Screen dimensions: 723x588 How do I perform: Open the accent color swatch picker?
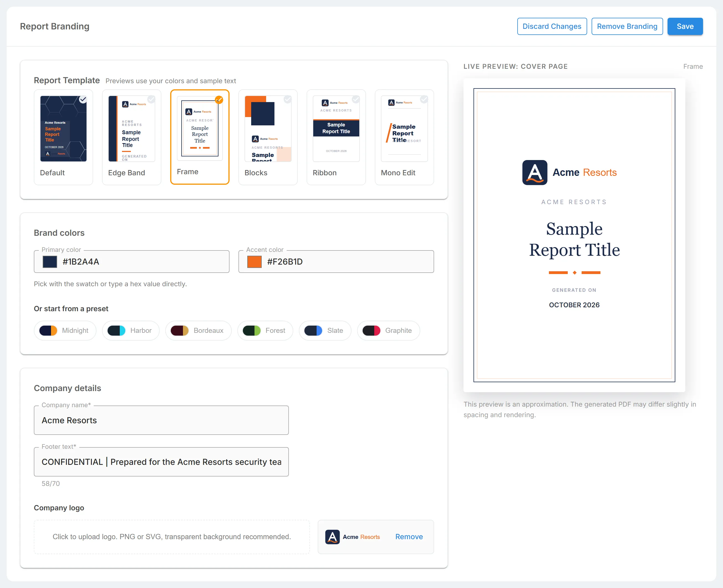click(254, 262)
